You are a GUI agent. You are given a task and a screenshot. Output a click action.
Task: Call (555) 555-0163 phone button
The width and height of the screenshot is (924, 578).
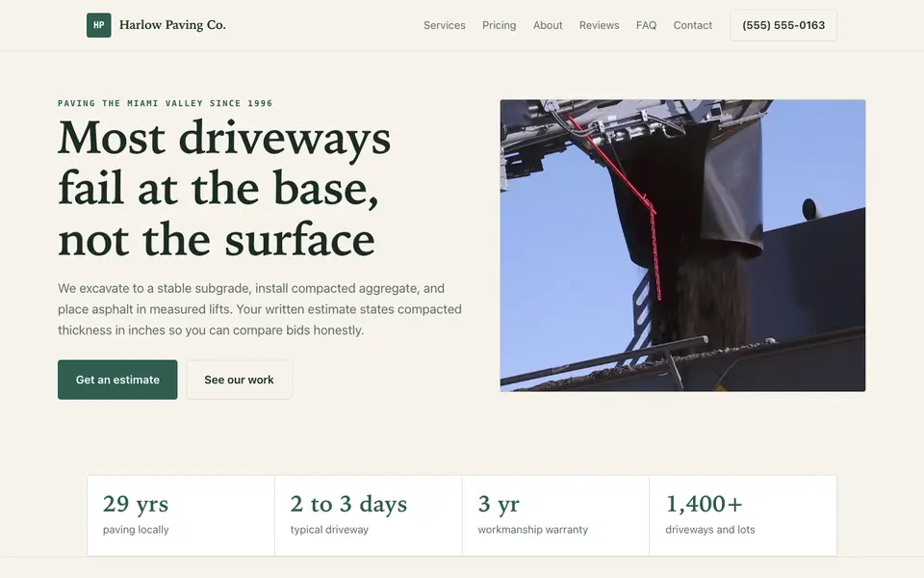click(783, 25)
